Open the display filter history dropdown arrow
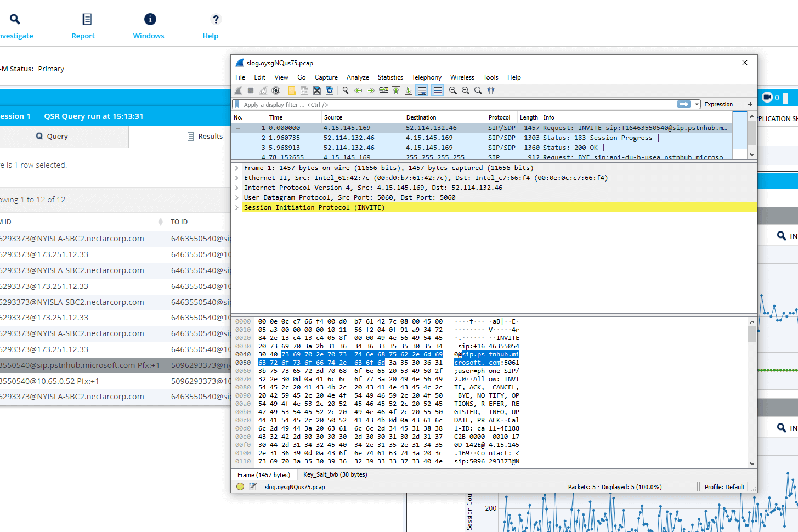This screenshot has width=798, height=532. pos(697,104)
